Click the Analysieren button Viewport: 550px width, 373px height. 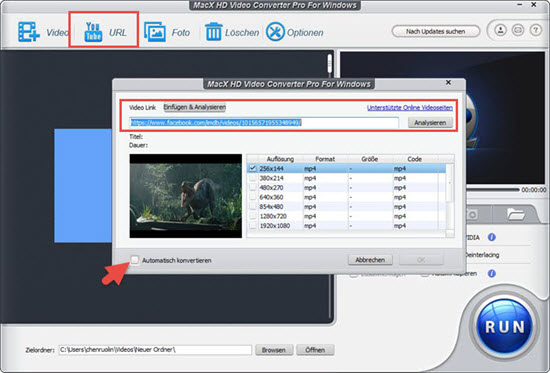[430, 123]
